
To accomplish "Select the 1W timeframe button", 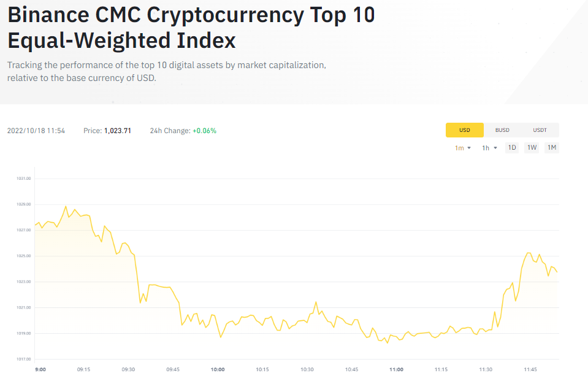I will click(x=531, y=147).
